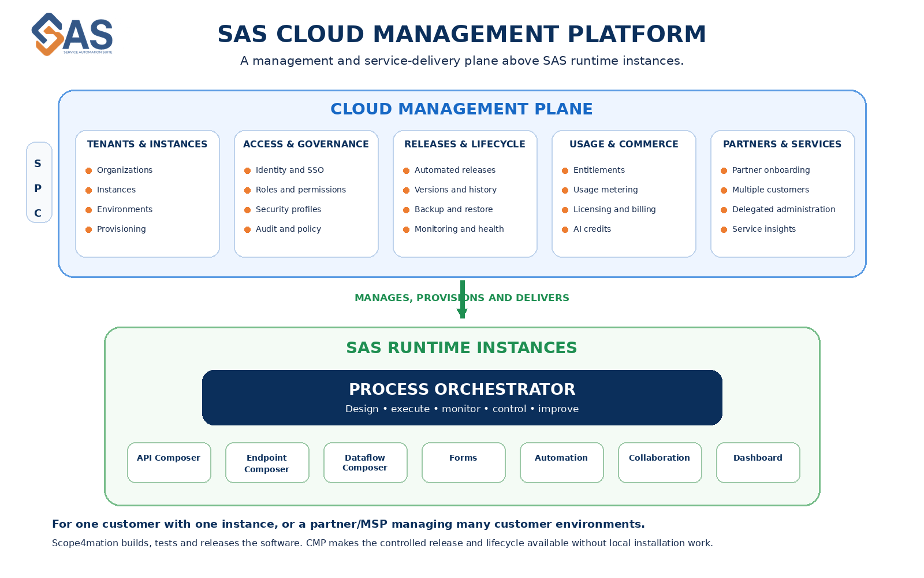Choose the Automation module box
Viewport: 924px width, 578px height.
(562, 462)
